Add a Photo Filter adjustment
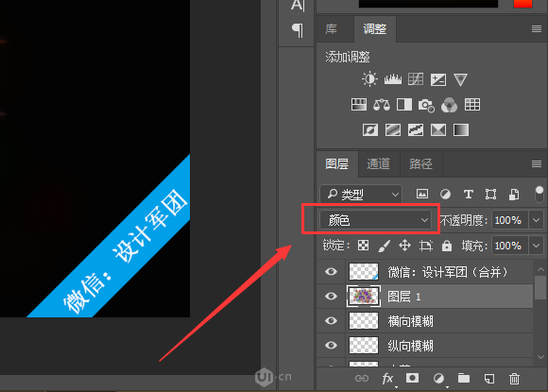 [426, 105]
